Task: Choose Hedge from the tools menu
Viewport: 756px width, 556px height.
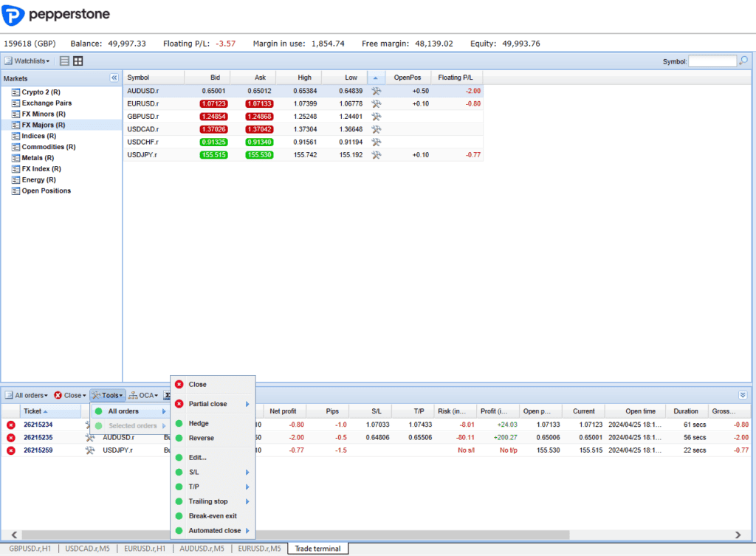Action: [199, 424]
